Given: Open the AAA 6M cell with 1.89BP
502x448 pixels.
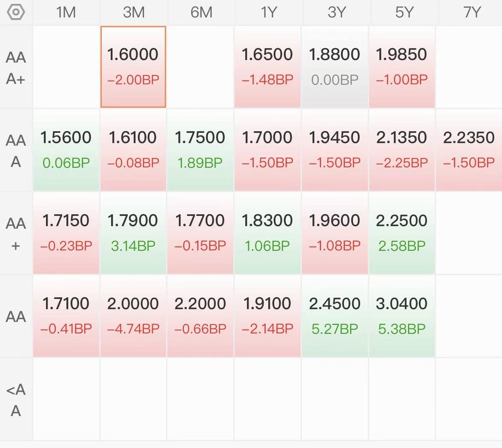Looking at the screenshot, I should coord(200,150).
